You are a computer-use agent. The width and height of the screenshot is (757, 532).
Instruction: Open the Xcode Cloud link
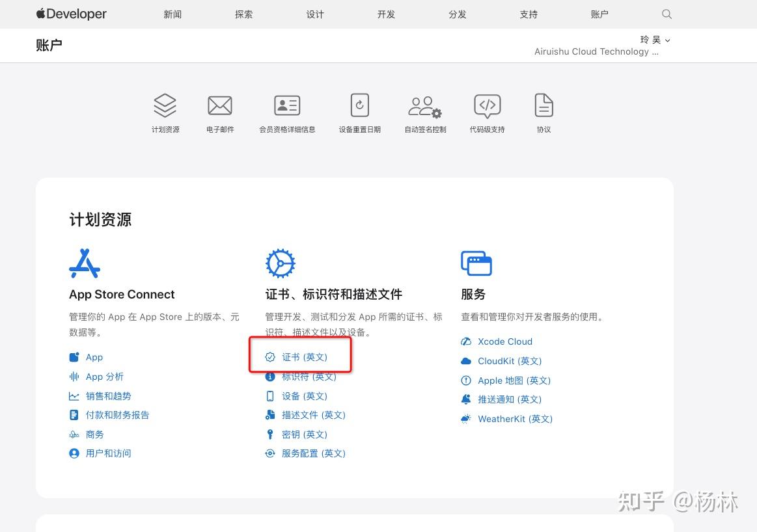[505, 341]
